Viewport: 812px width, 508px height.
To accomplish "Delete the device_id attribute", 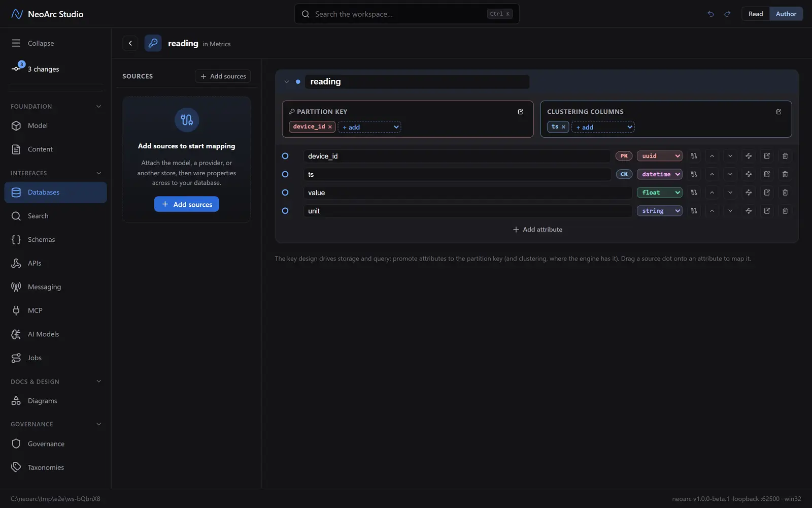I will (785, 156).
